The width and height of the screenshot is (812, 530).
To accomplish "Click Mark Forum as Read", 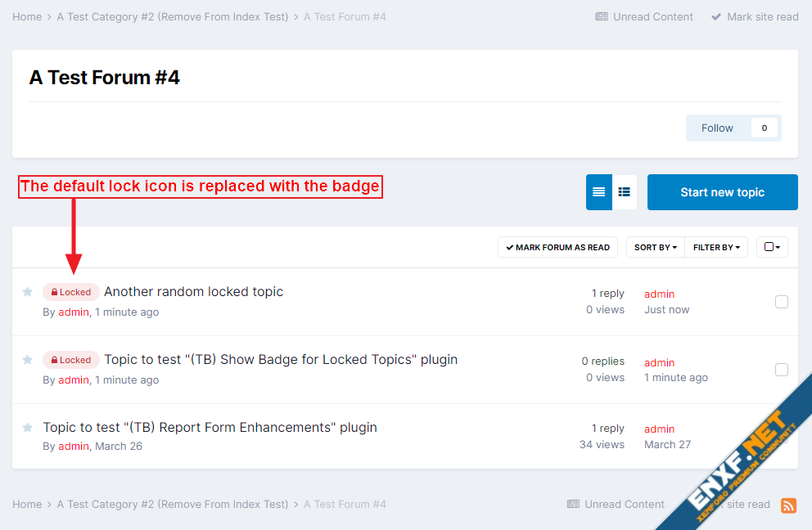I will (x=557, y=247).
